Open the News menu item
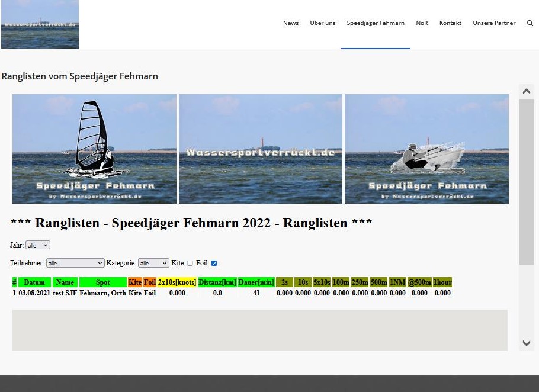 point(291,23)
